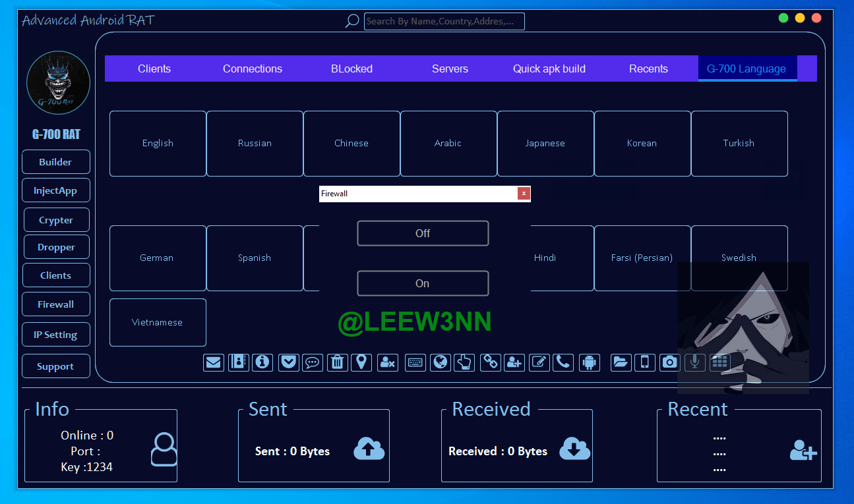Switch to the Connections tab

click(x=253, y=69)
